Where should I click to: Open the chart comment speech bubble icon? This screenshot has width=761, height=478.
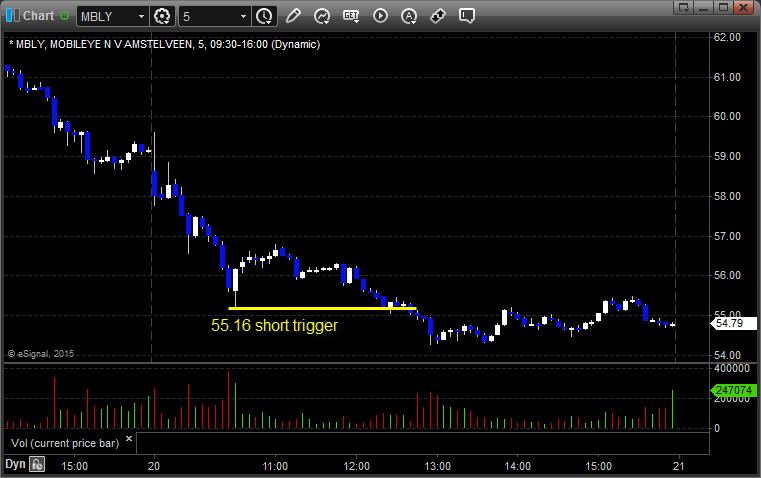[467, 16]
